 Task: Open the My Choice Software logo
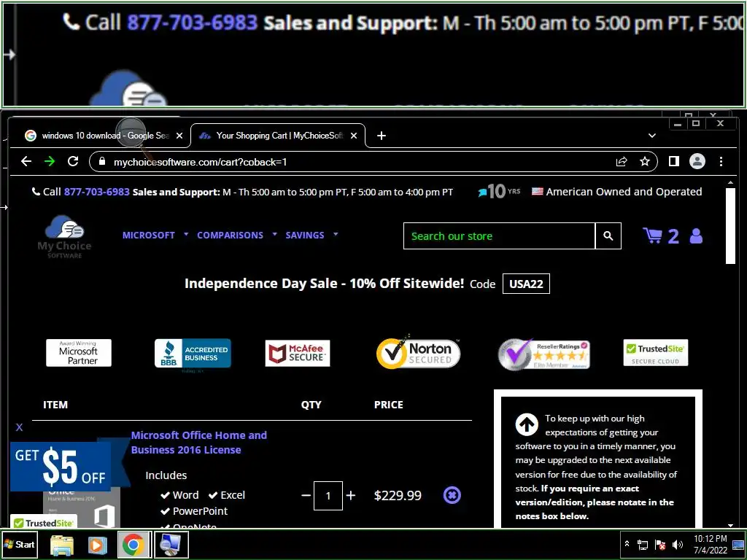pos(64,237)
